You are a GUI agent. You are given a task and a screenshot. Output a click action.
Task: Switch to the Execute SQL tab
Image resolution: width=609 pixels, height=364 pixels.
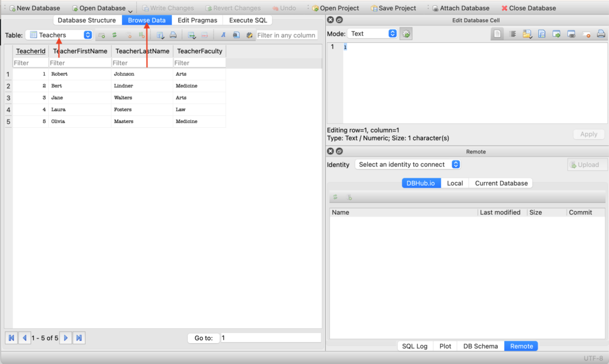click(x=248, y=20)
